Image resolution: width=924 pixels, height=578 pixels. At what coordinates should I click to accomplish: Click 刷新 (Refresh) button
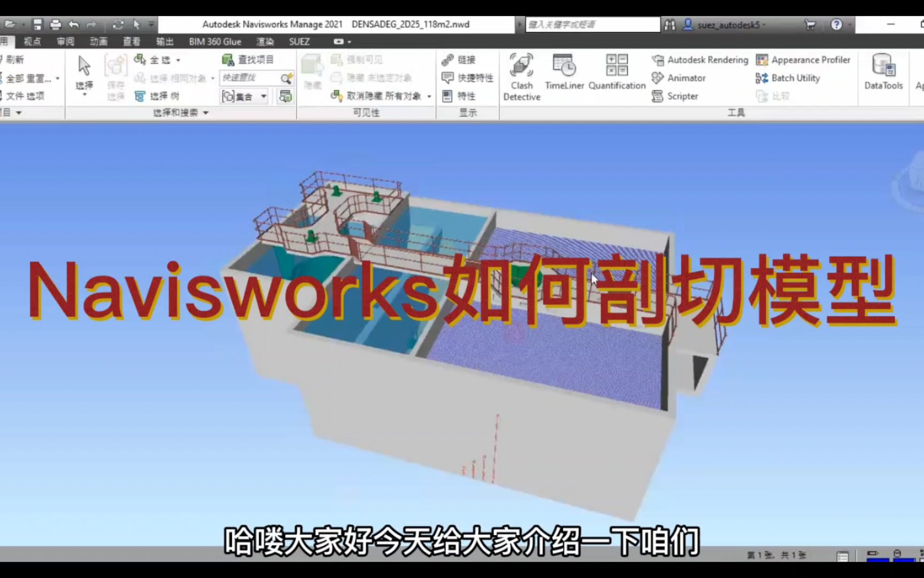(x=12, y=60)
